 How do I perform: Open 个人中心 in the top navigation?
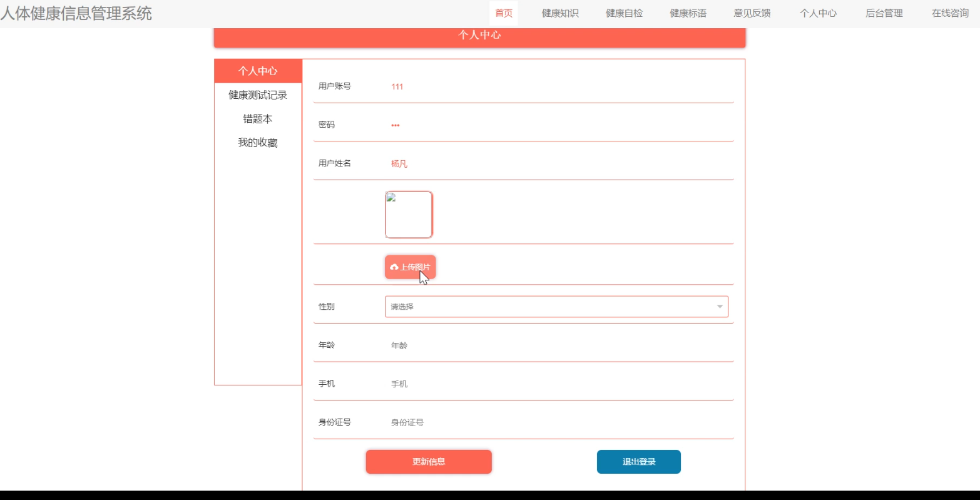(818, 13)
